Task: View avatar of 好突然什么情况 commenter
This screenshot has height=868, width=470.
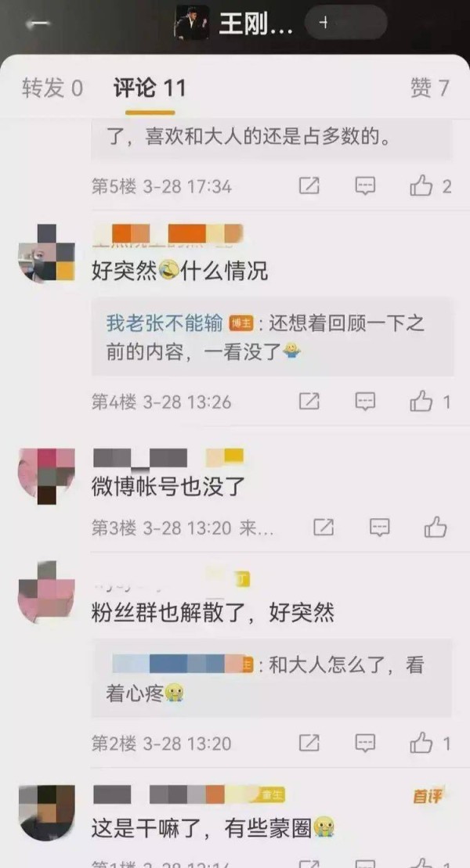Action: [x=46, y=253]
